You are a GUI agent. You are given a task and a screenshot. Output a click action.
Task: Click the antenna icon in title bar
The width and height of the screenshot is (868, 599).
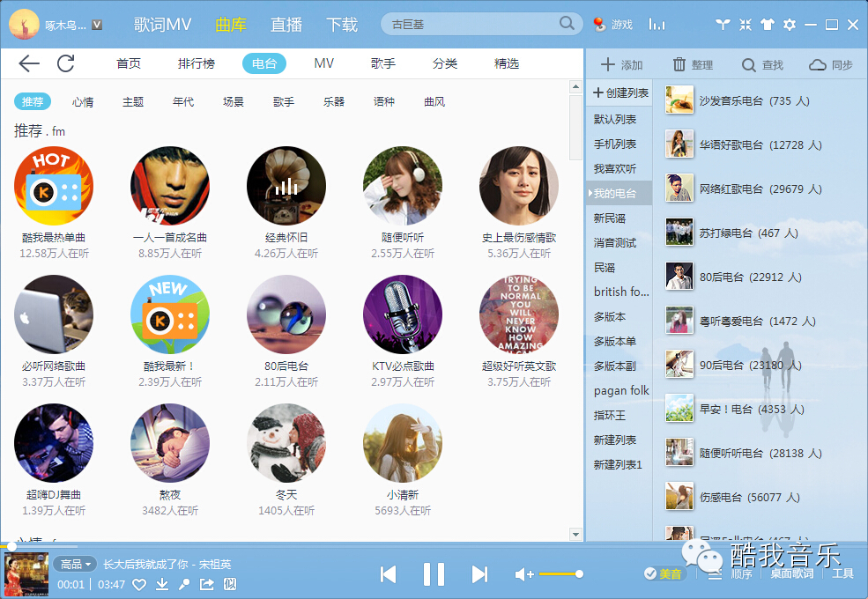pos(723,25)
